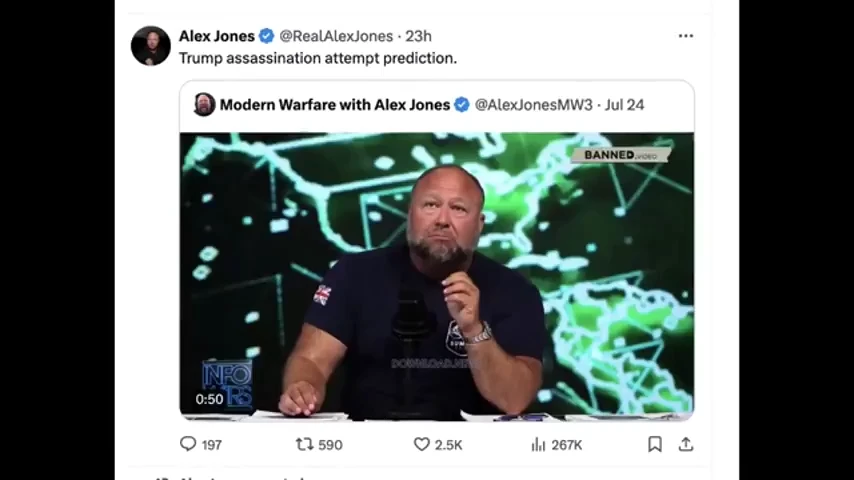Click the 267K view count

point(567,445)
